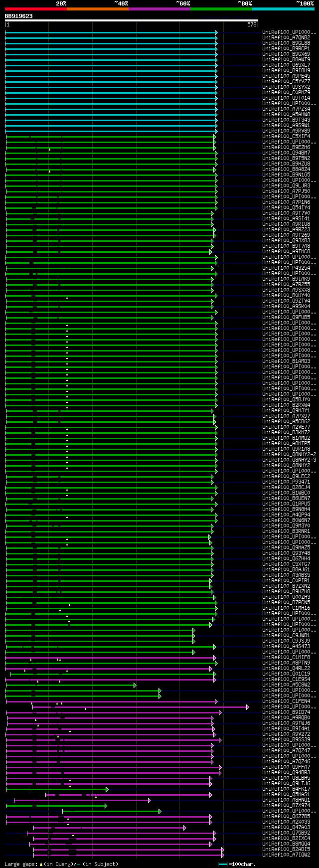Screen dimensions: 319x868
Task: Select label UniRef100_B9EZH6
Action: click(286, 147)
